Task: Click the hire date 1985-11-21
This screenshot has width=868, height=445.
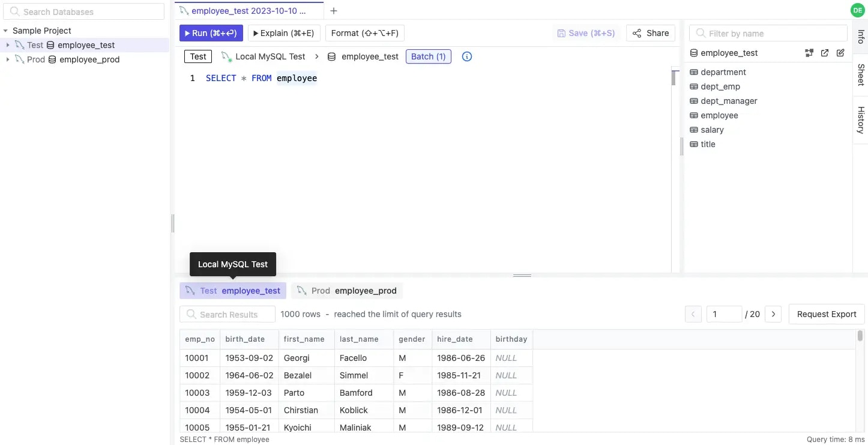Action: pyautogui.click(x=461, y=375)
